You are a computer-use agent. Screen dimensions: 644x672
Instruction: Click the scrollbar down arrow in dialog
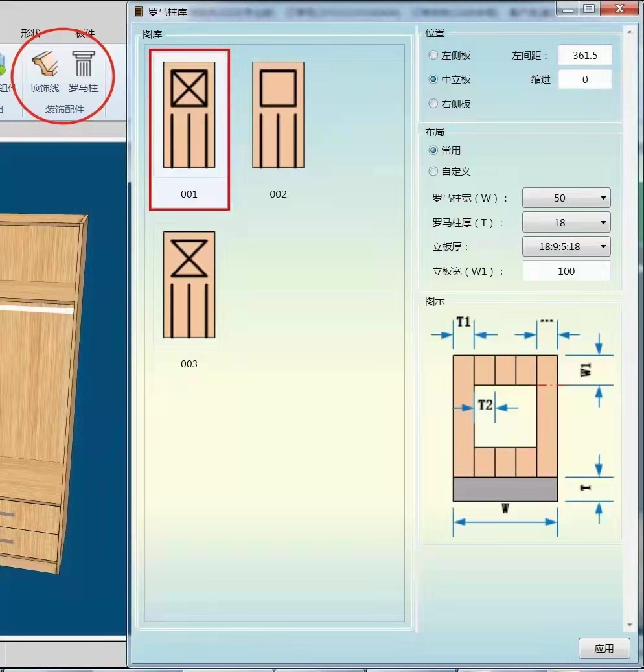pyautogui.click(x=630, y=625)
